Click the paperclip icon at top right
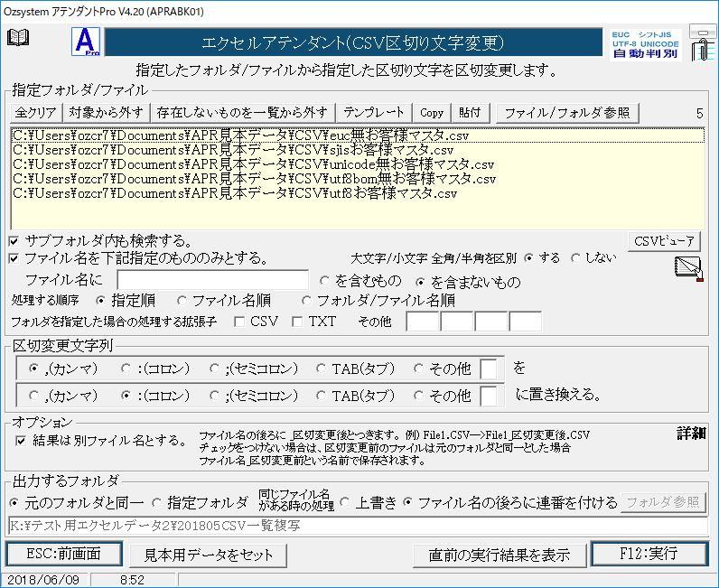Screen dimensions: 719x588 703,43
